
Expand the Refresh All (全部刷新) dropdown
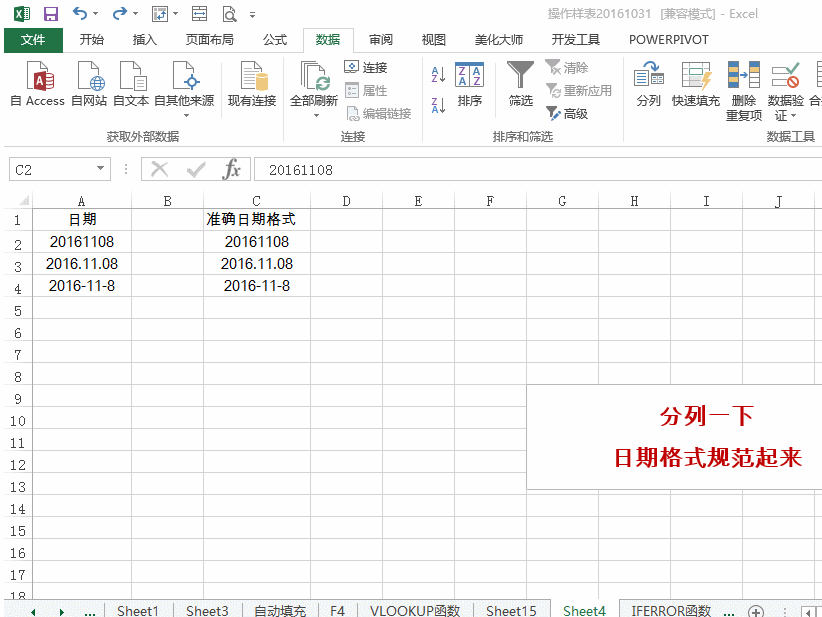click(314, 115)
